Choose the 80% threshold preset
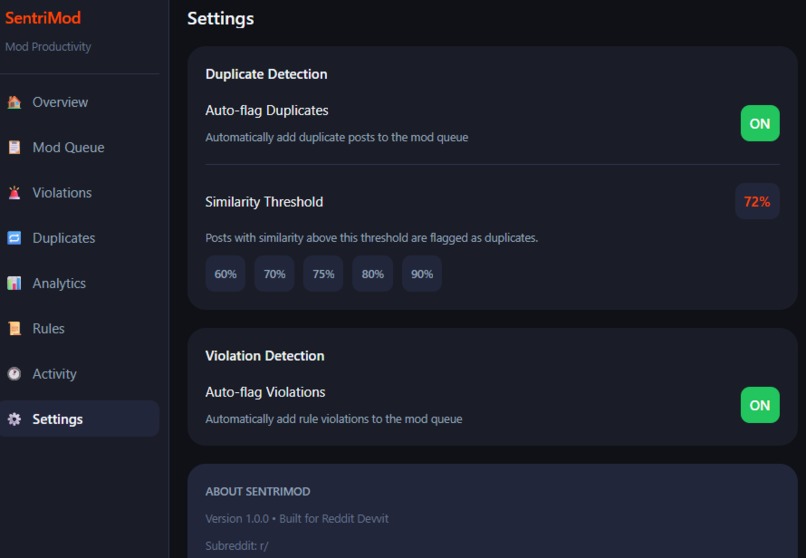 [x=373, y=274]
